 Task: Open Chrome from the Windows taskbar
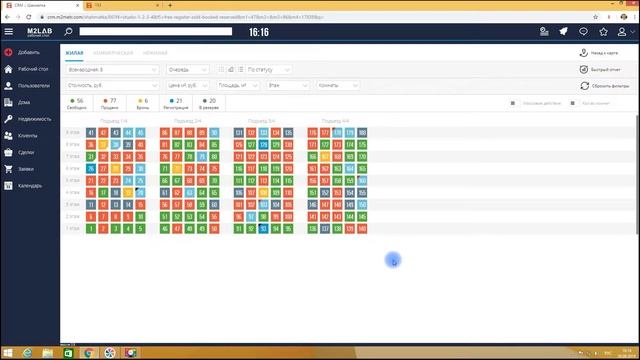[89, 353]
